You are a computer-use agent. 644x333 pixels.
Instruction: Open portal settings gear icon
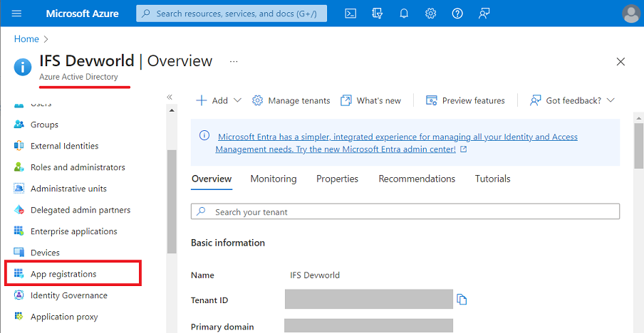click(x=430, y=14)
